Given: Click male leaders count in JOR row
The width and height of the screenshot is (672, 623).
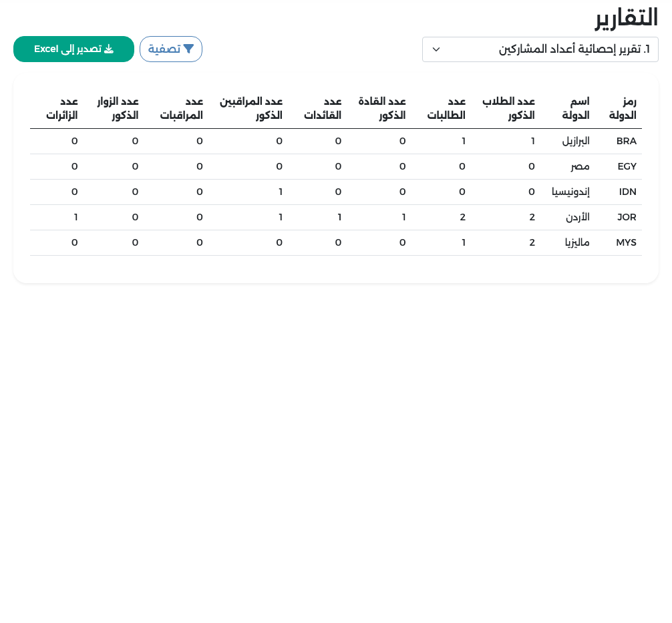Looking at the screenshot, I should click(403, 217).
